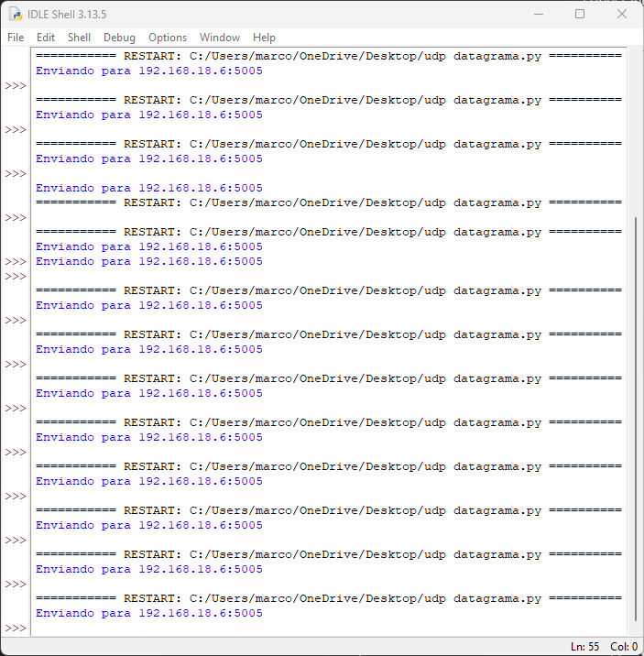Click the Ln: 55 status indicator
The width and height of the screenshot is (644, 656).
(584, 647)
